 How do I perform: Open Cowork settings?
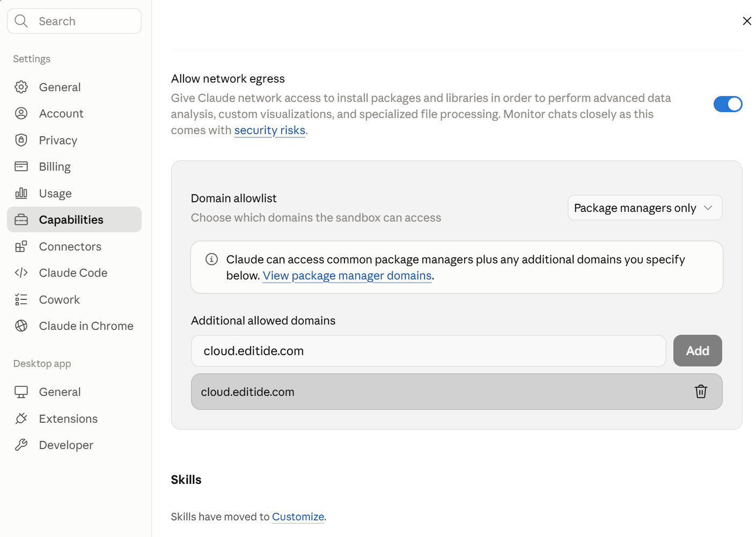[74, 299]
